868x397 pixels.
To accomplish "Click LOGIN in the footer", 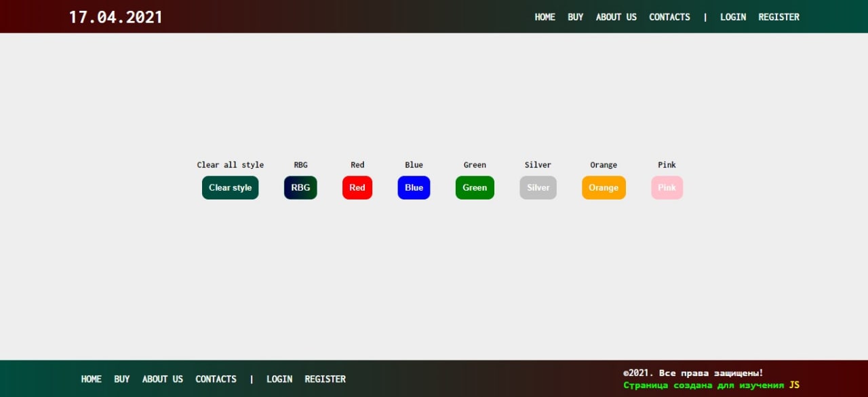I will click(x=279, y=379).
